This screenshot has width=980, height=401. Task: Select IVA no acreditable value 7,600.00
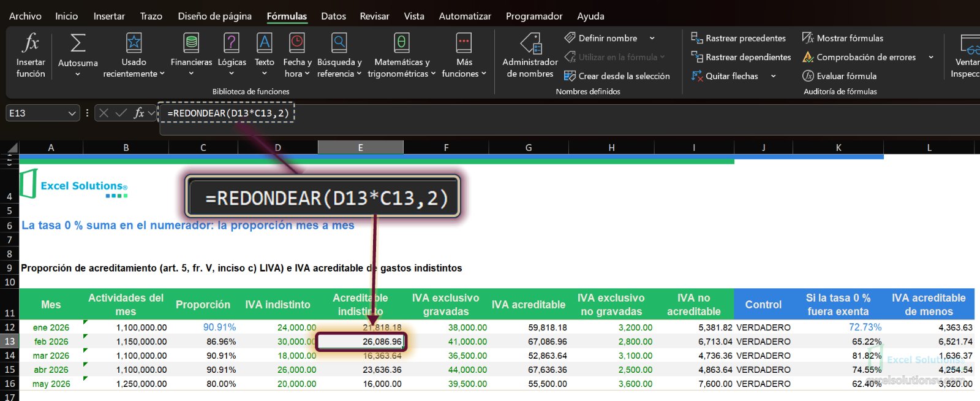pyautogui.click(x=694, y=384)
